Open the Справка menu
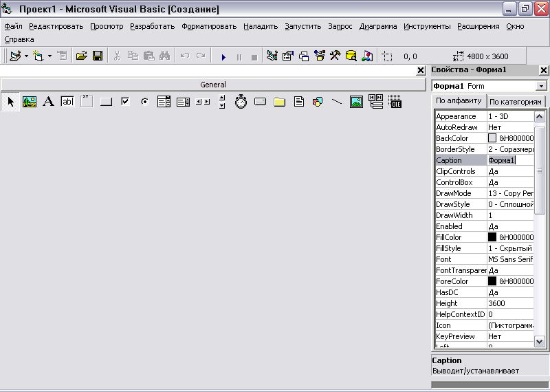 [19, 39]
